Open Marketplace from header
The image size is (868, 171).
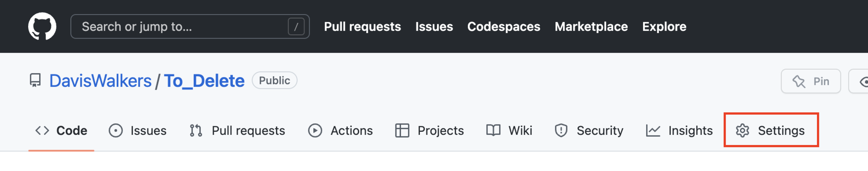pyautogui.click(x=591, y=27)
